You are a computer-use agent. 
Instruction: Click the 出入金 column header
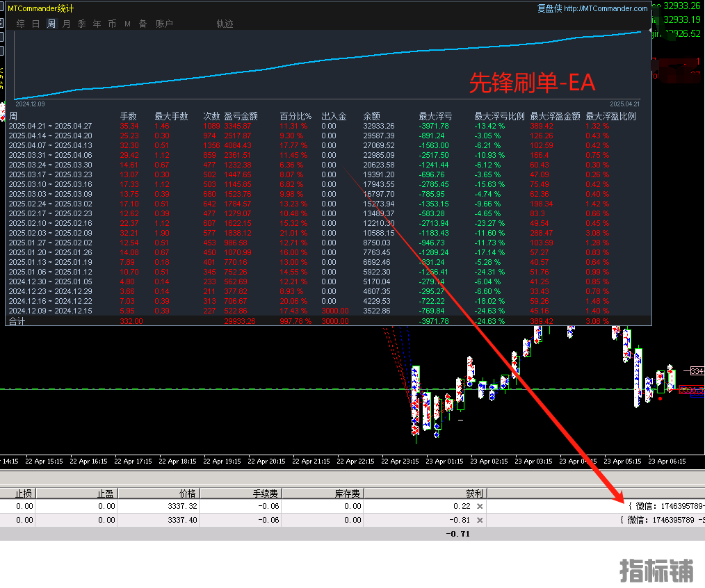[x=334, y=117]
